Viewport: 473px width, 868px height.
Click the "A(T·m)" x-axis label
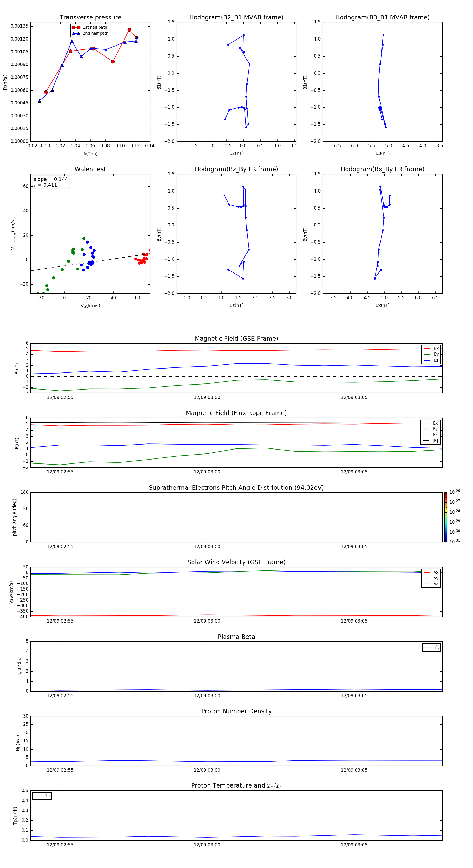[x=90, y=154]
